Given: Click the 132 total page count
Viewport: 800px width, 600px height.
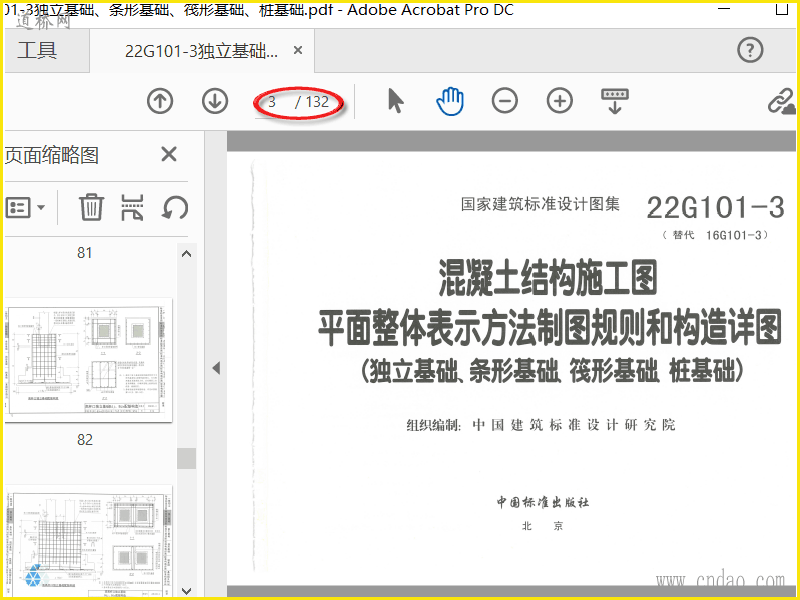Looking at the screenshot, I should coord(317,102).
